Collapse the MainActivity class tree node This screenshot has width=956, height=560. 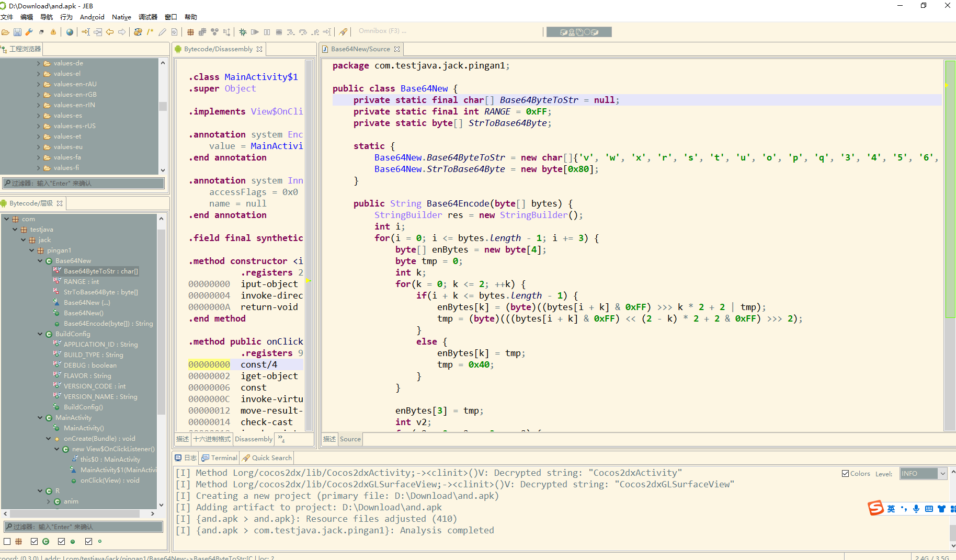pyautogui.click(x=40, y=418)
